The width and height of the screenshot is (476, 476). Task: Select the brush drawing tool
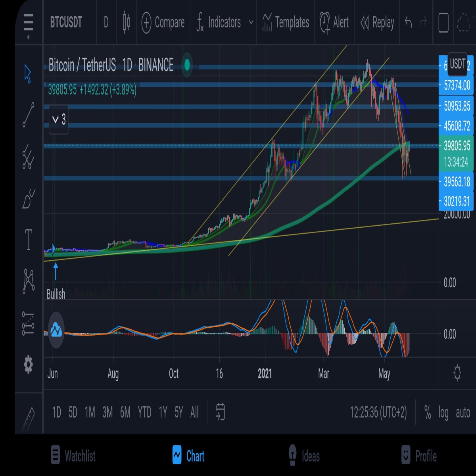click(x=29, y=199)
